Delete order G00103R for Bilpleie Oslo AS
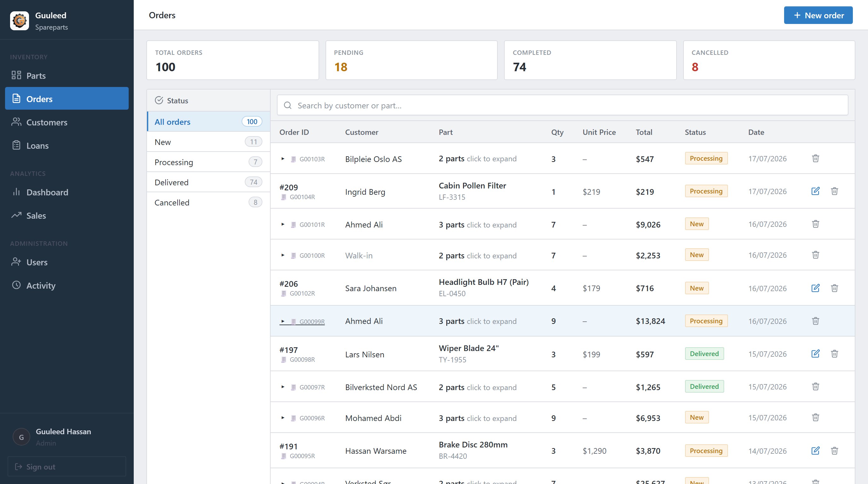The width and height of the screenshot is (868, 484). click(815, 158)
